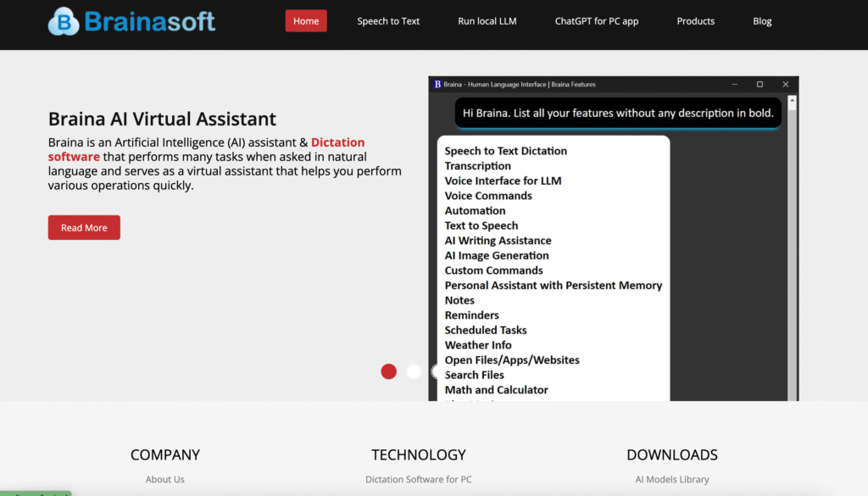Image resolution: width=868 pixels, height=496 pixels.
Task: Maximize the Braina features window
Action: click(760, 84)
